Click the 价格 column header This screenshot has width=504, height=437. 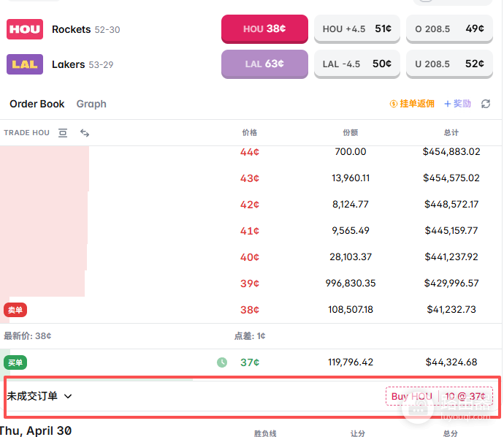249,132
